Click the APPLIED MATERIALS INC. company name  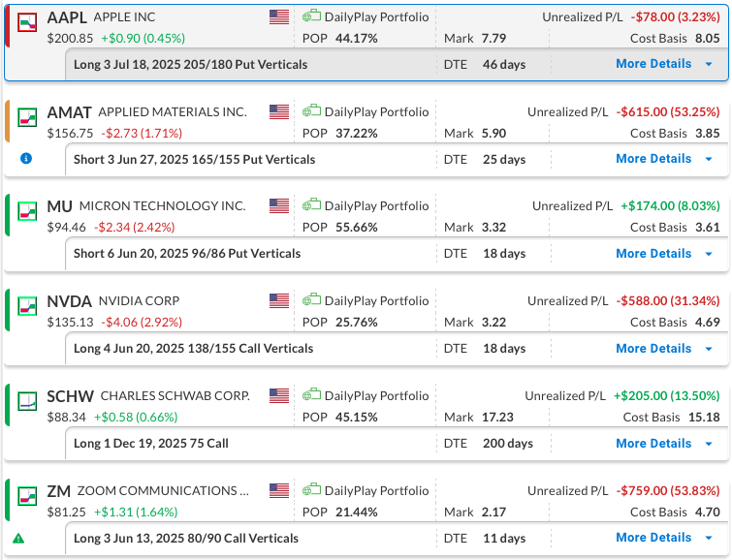pos(173,112)
